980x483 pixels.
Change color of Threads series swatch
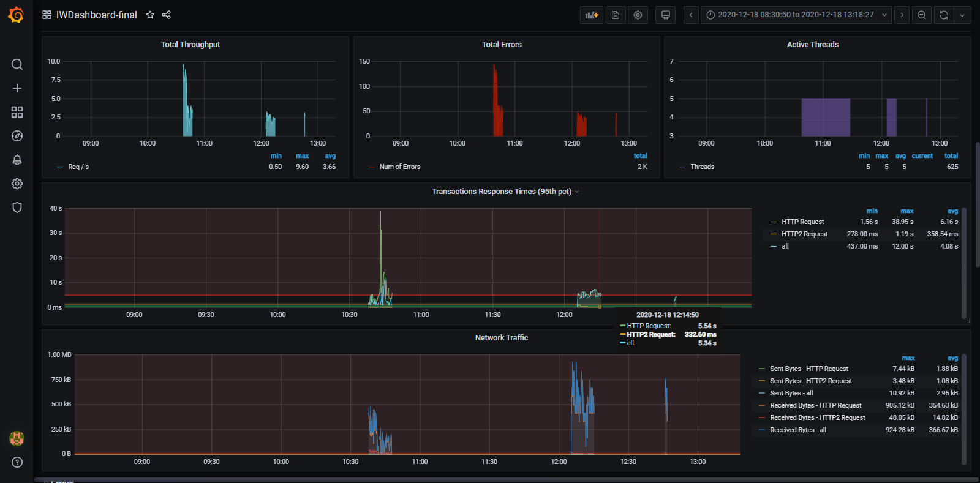pyautogui.click(x=682, y=167)
